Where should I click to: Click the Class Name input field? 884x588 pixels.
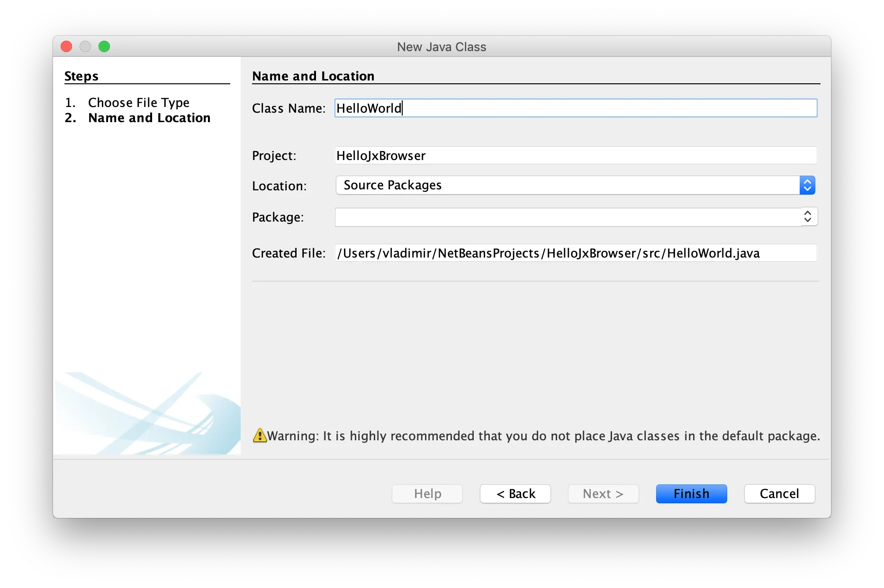tap(576, 108)
